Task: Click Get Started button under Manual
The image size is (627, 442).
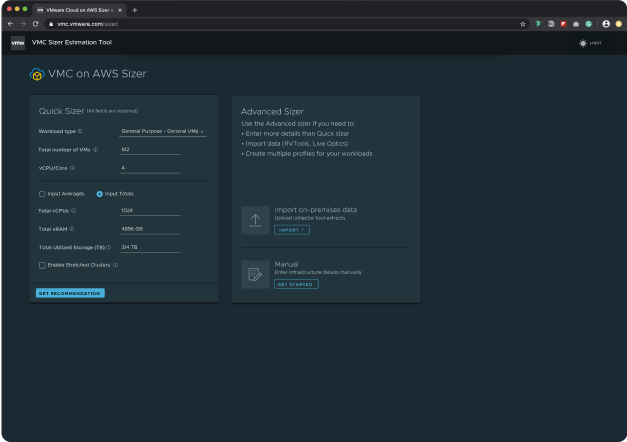Action: 296,284
